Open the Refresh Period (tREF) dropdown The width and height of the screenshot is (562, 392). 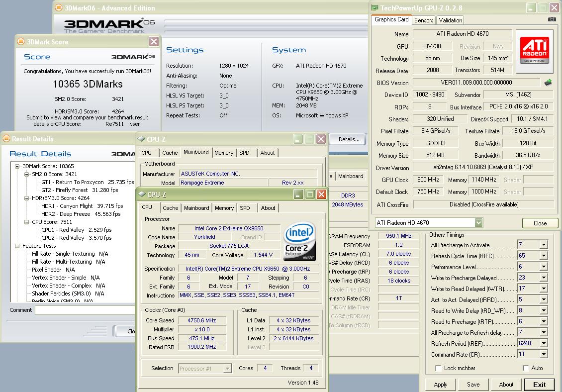pyautogui.click(x=544, y=343)
